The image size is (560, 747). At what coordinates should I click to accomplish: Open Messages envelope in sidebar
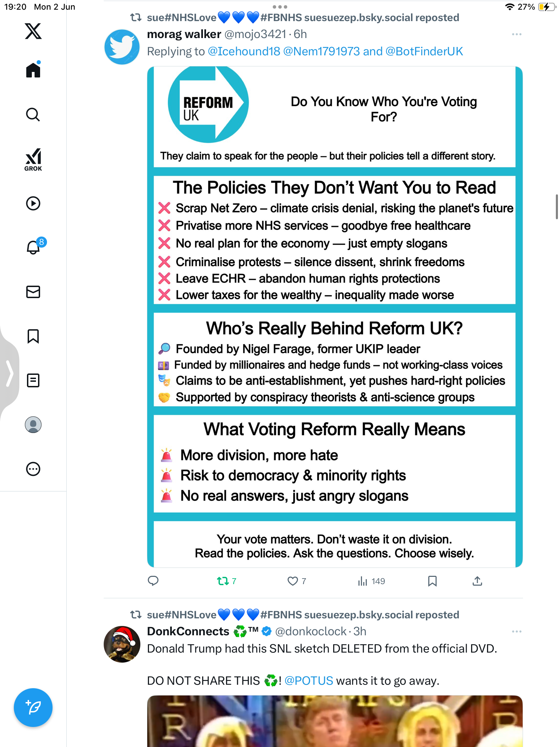point(33,292)
